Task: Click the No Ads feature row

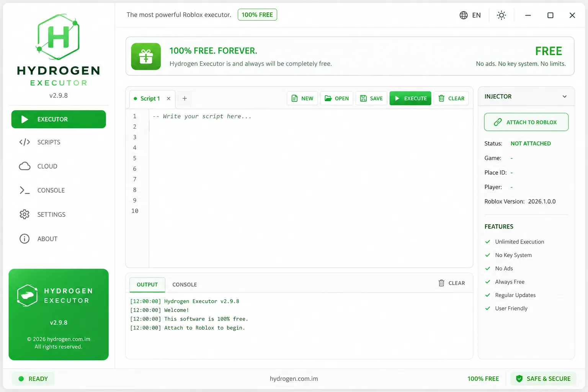Action: [499, 269]
